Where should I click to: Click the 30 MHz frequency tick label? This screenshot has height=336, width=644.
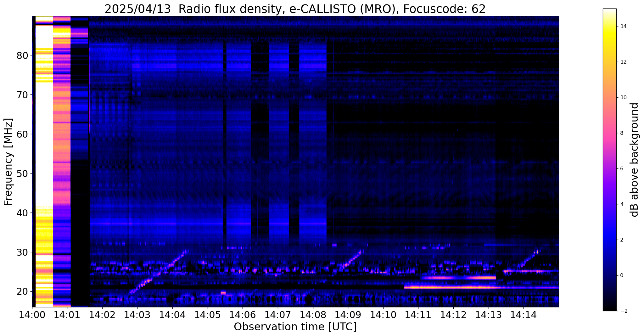pyautogui.click(x=22, y=252)
